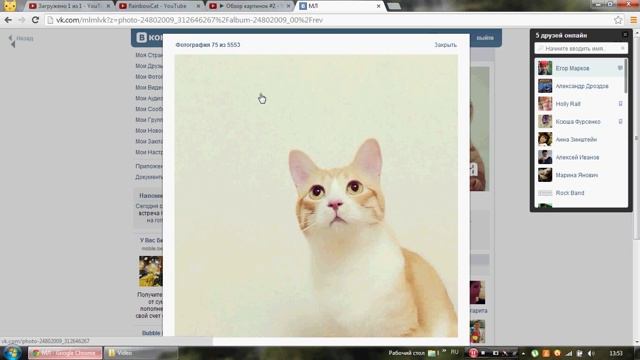
Task: Click the RU language indicator
Action: point(454,352)
